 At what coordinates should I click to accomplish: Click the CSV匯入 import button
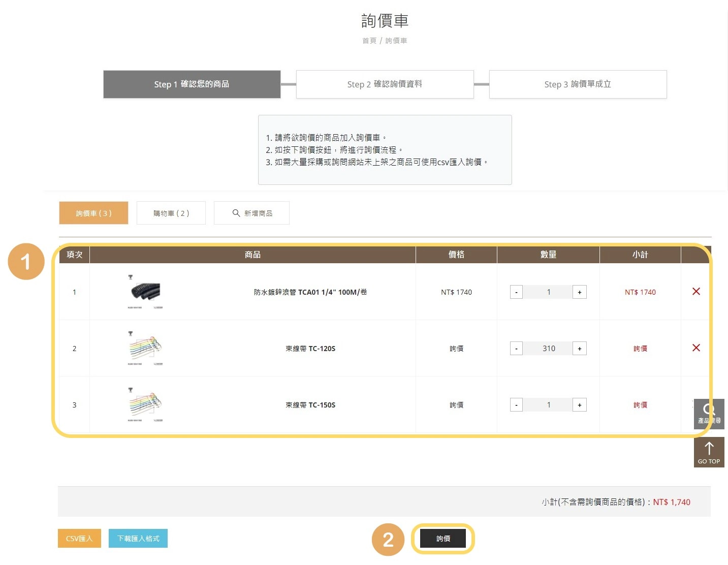[x=79, y=539]
